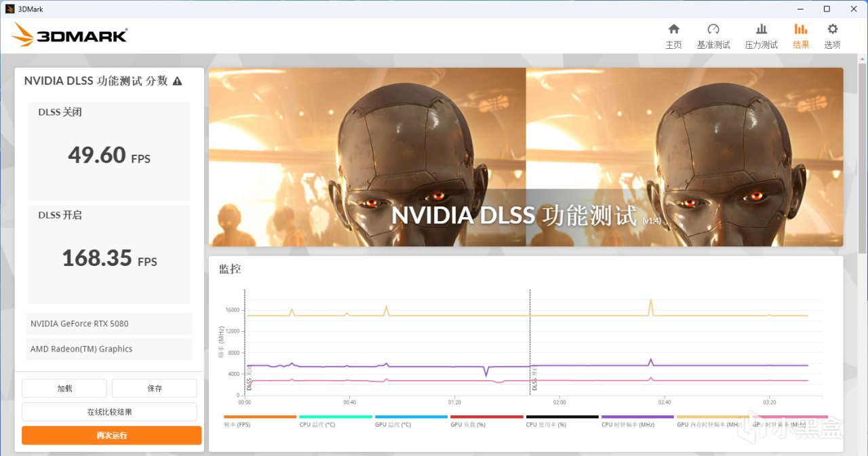Toggle the CPU 使用率 (%) legend item
Viewport: 868px width, 456px height.
(562, 420)
